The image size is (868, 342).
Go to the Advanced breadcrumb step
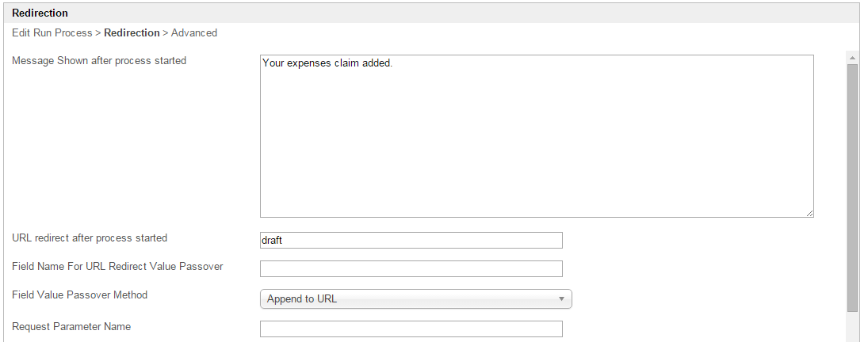194,33
